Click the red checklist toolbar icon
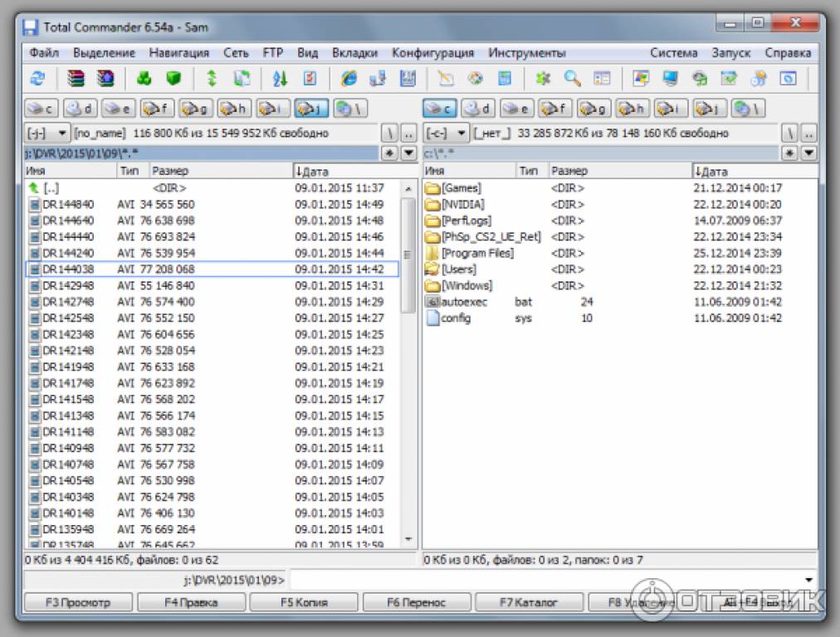 [x=310, y=79]
